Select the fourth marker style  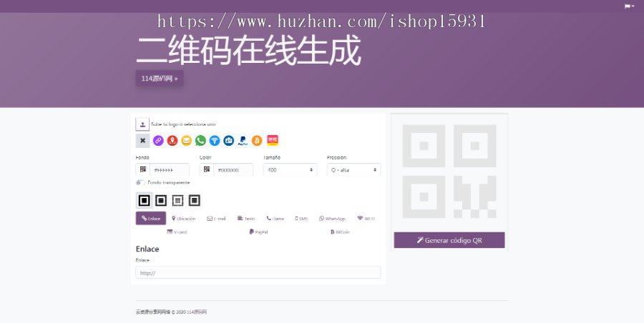[x=194, y=200]
